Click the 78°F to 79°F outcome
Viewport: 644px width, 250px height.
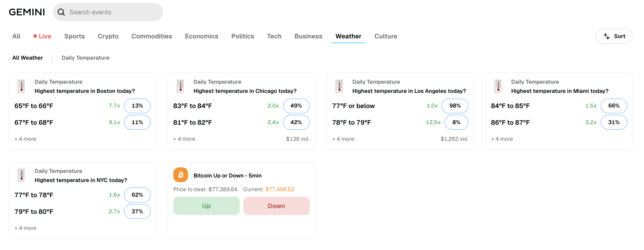[x=352, y=122]
